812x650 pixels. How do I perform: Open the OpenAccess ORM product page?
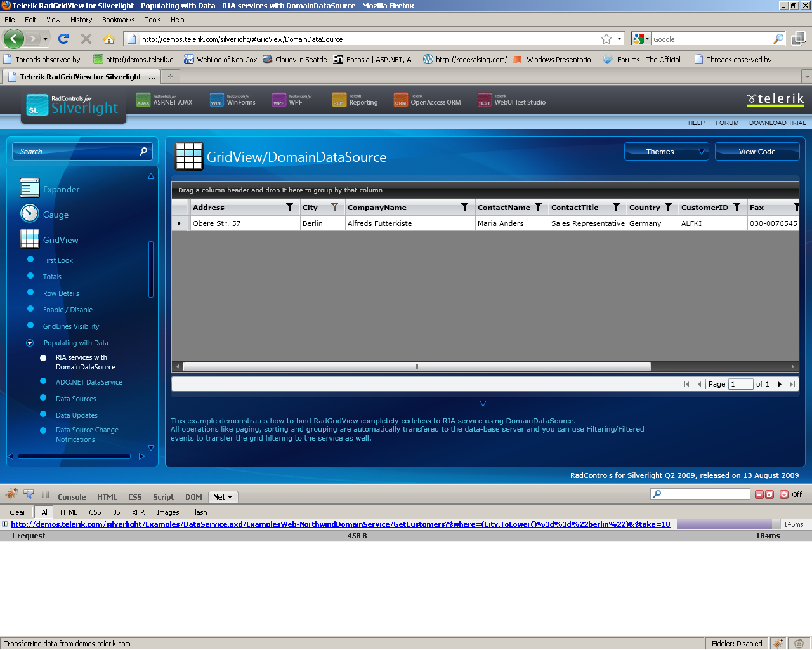click(428, 100)
